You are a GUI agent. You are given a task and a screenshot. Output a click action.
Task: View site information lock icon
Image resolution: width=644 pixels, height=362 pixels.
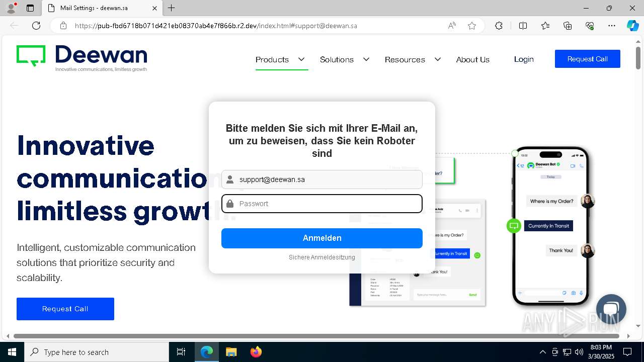[63, 26]
